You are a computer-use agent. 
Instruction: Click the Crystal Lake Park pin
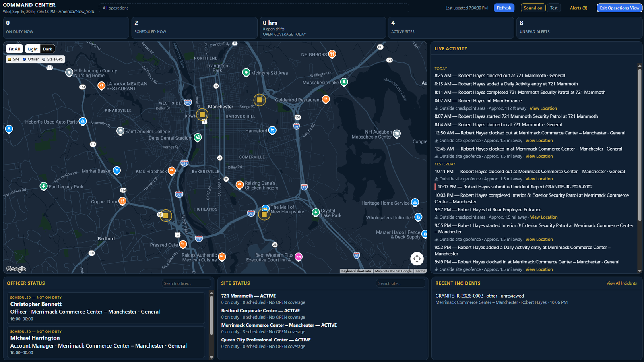point(316,212)
